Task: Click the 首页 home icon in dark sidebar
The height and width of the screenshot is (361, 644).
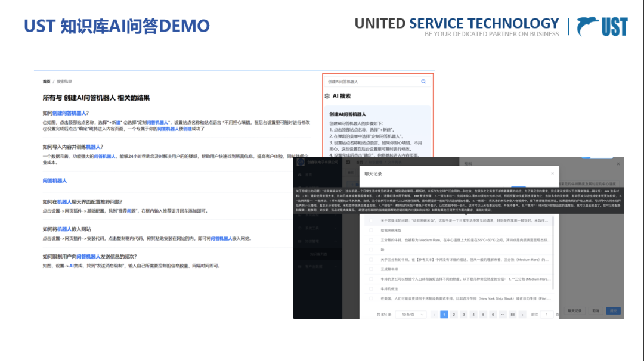Action: click(x=300, y=175)
